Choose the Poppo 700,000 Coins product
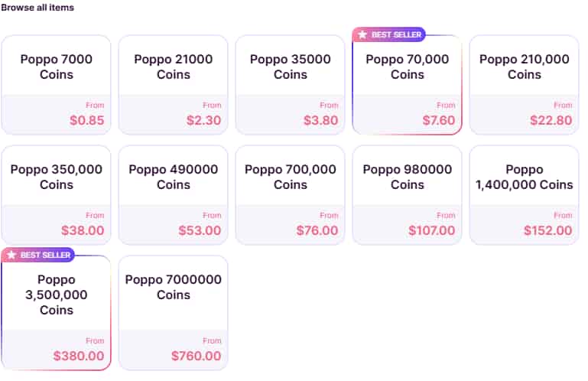 (291, 194)
